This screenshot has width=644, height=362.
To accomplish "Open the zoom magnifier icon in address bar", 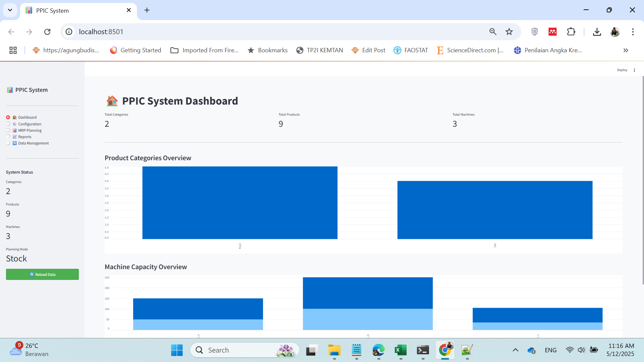I will coord(493,32).
